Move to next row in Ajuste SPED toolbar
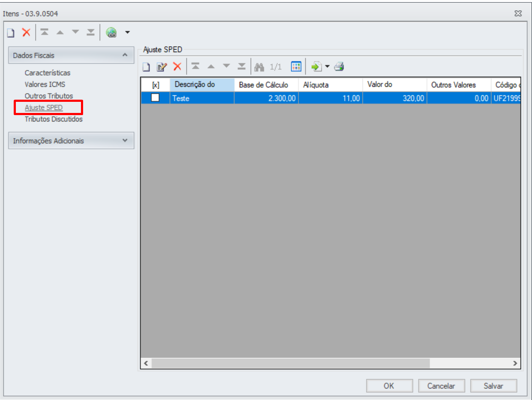 (227, 66)
